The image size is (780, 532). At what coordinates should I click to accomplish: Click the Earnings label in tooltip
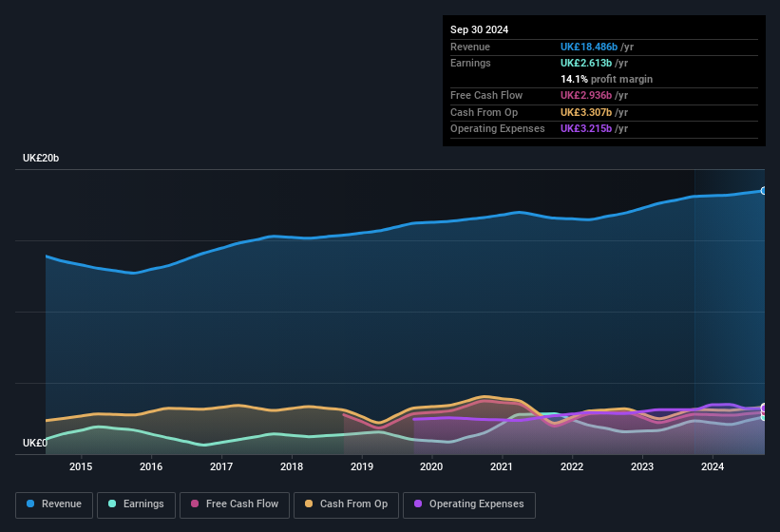[470, 63]
